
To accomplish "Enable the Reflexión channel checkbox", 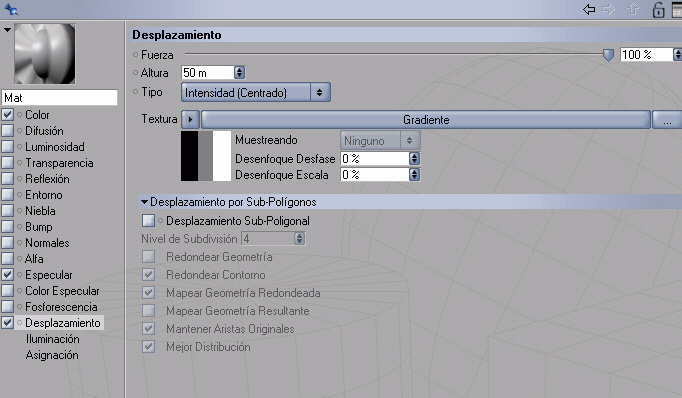I will point(7,179).
